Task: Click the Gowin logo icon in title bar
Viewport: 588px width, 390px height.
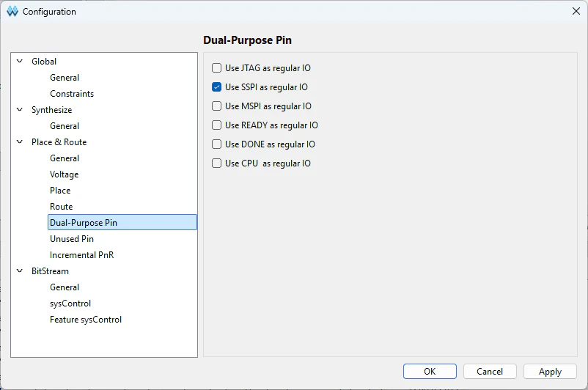Action: pyautogui.click(x=12, y=11)
